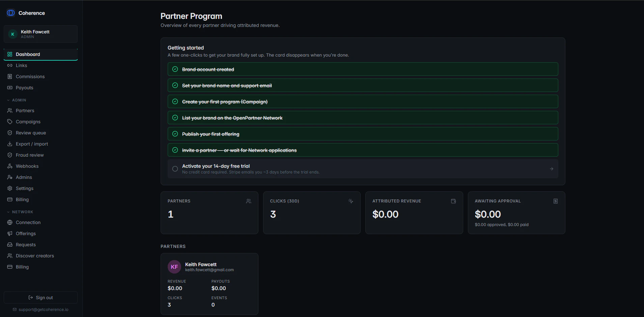This screenshot has width=644, height=317.
Task: Click the Links chain icon
Action: [x=10, y=65]
